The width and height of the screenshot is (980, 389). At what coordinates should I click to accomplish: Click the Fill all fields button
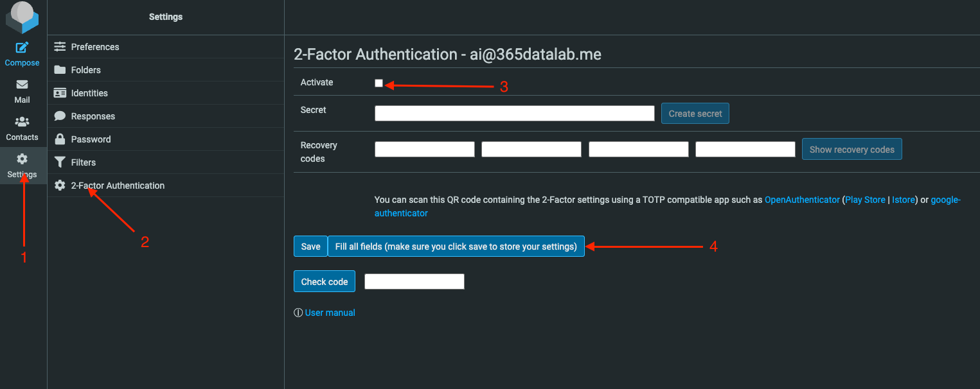456,246
